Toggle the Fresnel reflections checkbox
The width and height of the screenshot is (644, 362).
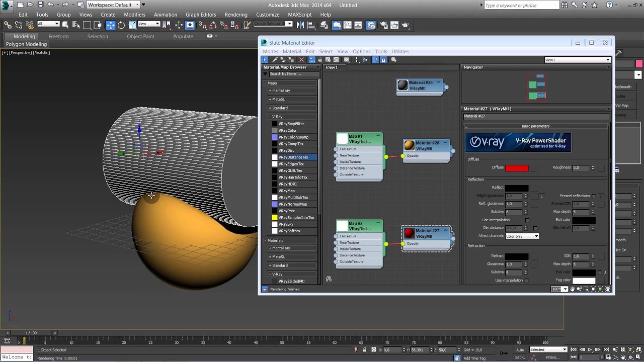point(594,196)
